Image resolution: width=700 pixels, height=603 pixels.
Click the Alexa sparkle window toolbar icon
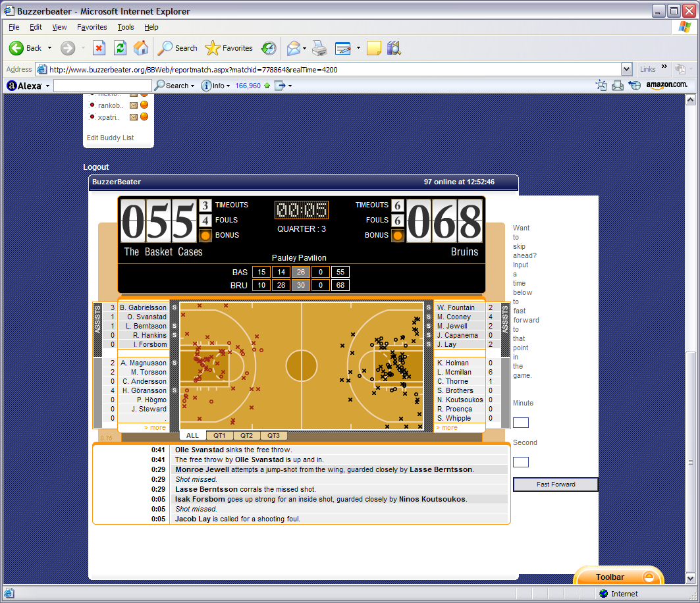pyautogui.click(x=601, y=86)
